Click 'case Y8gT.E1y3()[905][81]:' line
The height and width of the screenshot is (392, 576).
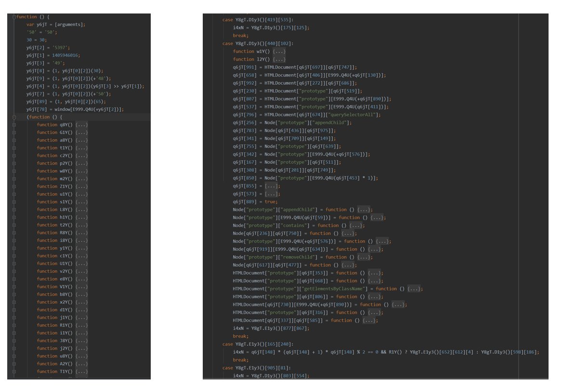click(x=256, y=368)
